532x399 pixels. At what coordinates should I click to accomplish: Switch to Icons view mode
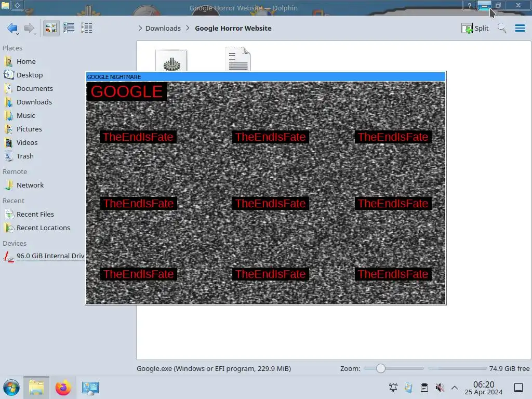51,28
